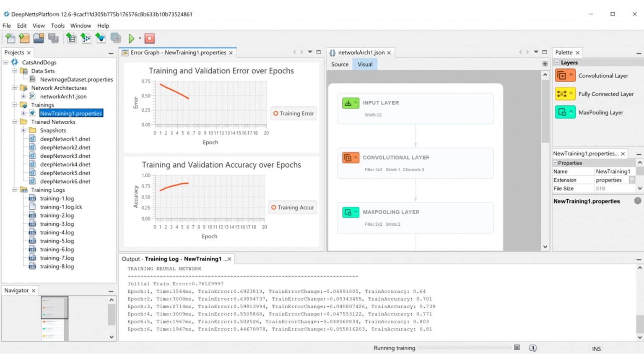Collapse the Training Logs folder
The height and width of the screenshot is (362, 644).
15,190
